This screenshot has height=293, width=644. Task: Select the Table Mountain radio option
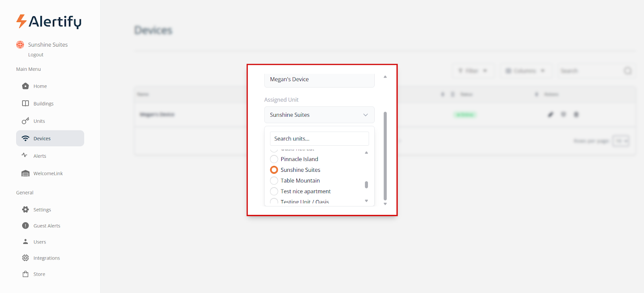[274, 181]
